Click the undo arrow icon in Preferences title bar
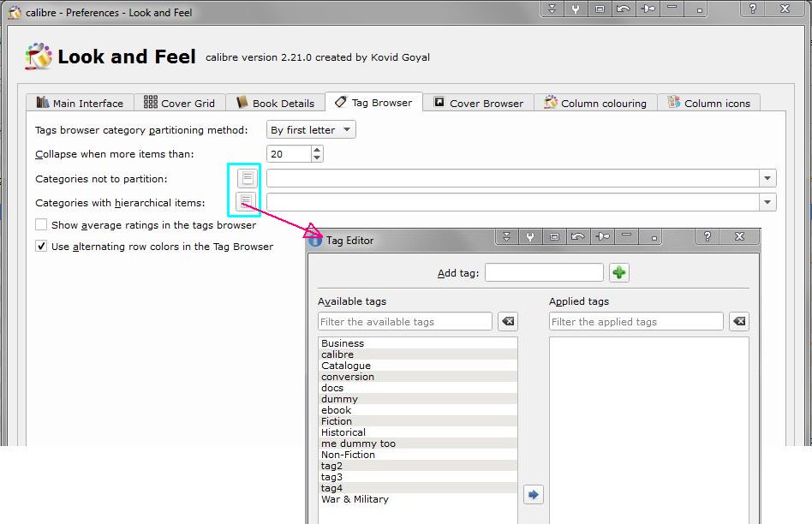The height and width of the screenshot is (524, 812). 624,9
